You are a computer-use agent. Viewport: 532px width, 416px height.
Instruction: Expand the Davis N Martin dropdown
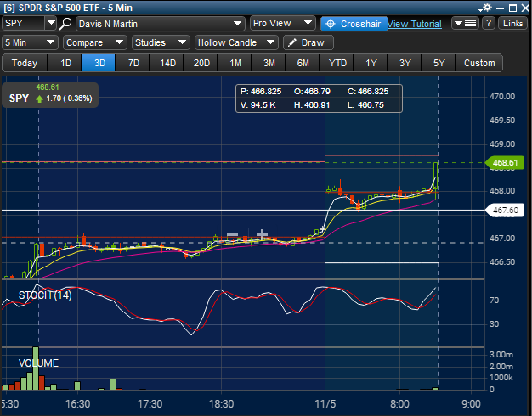click(x=160, y=24)
